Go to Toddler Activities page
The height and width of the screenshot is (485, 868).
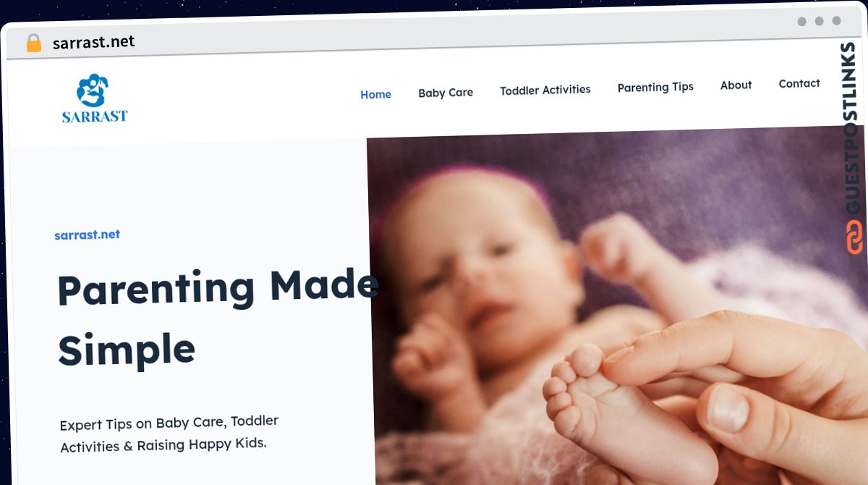[545, 90]
